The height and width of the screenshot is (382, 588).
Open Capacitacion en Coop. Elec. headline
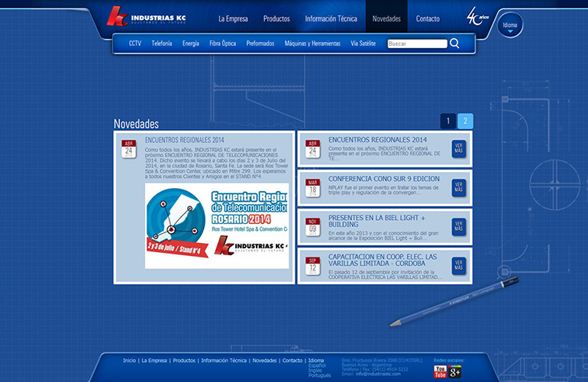pyautogui.click(x=383, y=260)
